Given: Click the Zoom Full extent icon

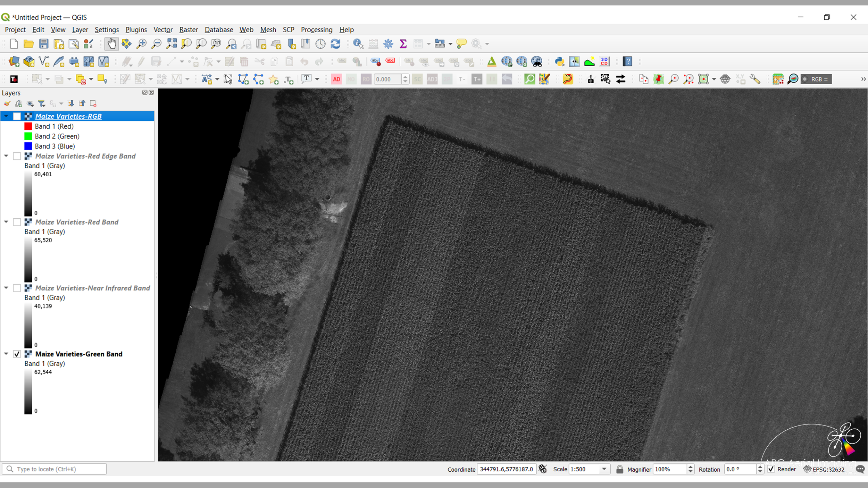Looking at the screenshot, I should click(172, 44).
